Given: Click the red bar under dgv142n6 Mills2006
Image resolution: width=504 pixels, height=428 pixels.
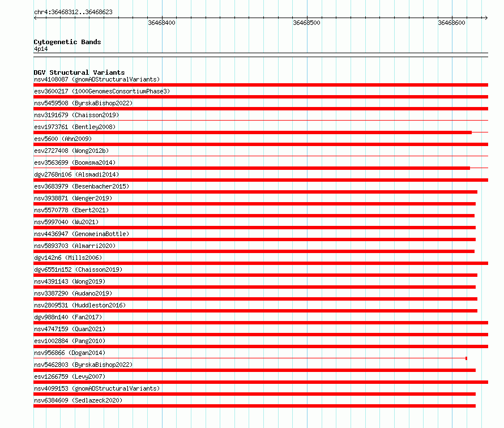Looking at the screenshot, I should pyautogui.click(x=260, y=263).
